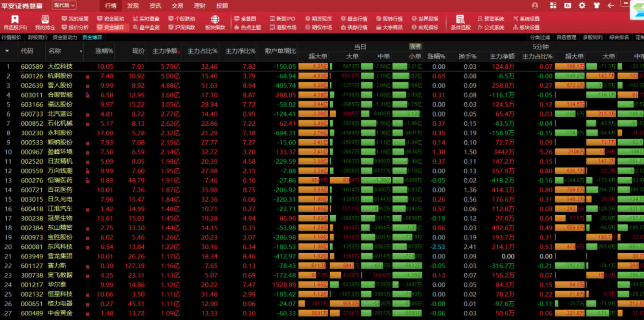
Task: Click the skin/theme shirt icon
Action: (x=596, y=6)
